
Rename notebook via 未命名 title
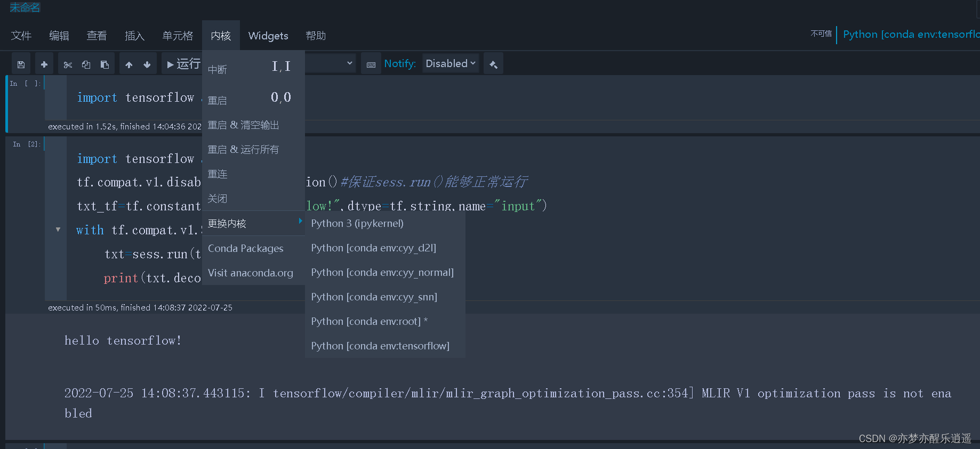coord(25,7)
